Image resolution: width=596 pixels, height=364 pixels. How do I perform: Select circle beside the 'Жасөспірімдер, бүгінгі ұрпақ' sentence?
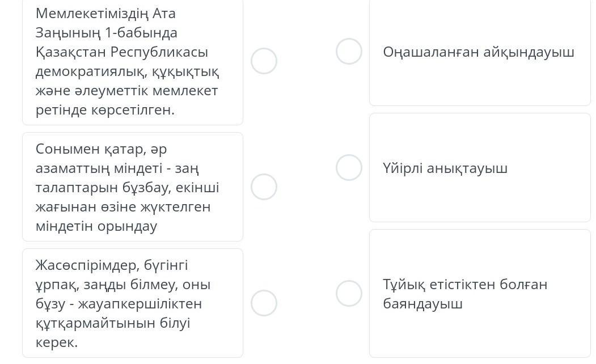pos(264,303)
